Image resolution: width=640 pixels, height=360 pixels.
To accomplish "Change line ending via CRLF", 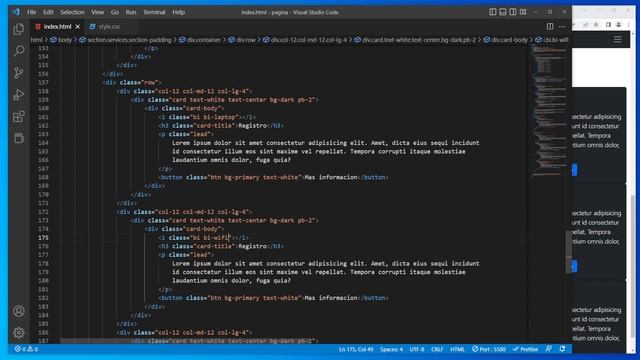I will (437, 349).
